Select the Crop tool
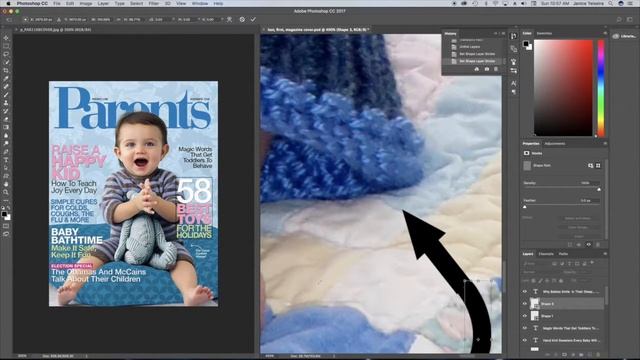Viewport: 640px width, 360px height. pyautogui.click(x=6, y=71)
